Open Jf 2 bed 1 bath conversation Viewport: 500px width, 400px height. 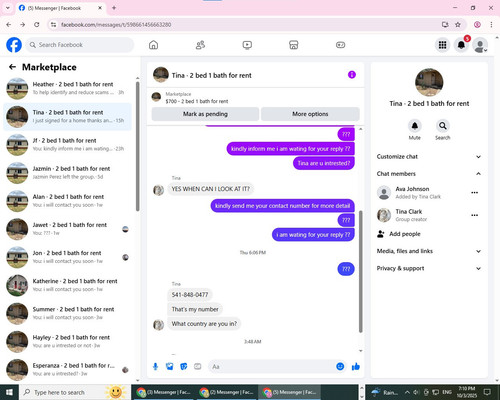67,145
